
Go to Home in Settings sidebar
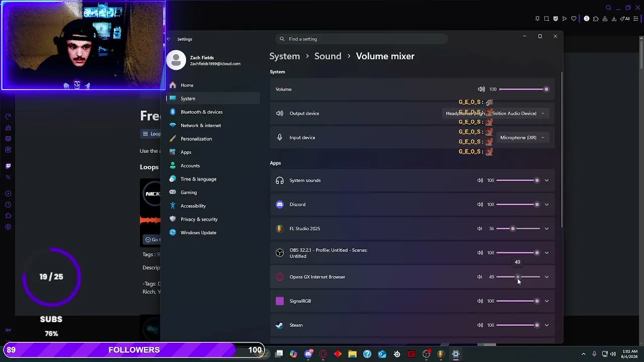pos(213,85)
